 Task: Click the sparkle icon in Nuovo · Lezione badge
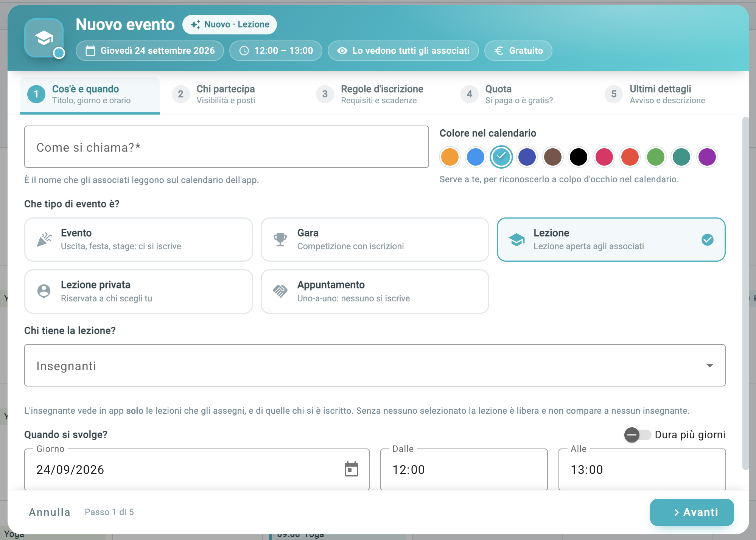pyautogui.click(x=196, y=25)
